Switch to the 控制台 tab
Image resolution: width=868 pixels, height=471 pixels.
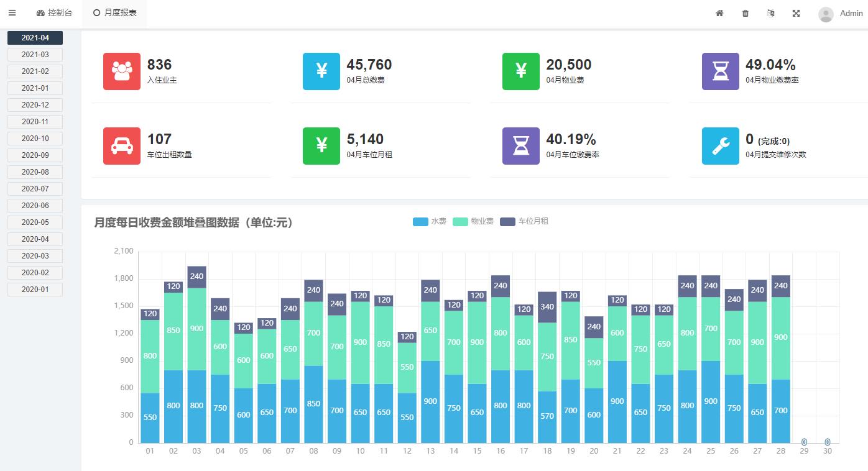pyautogui.click(x=55, y=13)
